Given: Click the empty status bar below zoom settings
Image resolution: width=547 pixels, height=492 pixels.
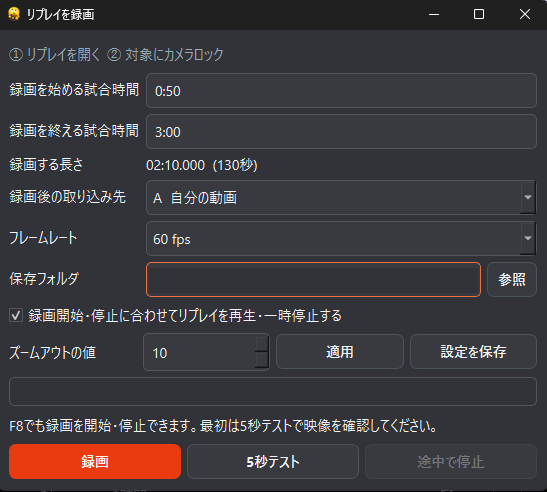Looking at the screenshot, I should pos(272,392).
